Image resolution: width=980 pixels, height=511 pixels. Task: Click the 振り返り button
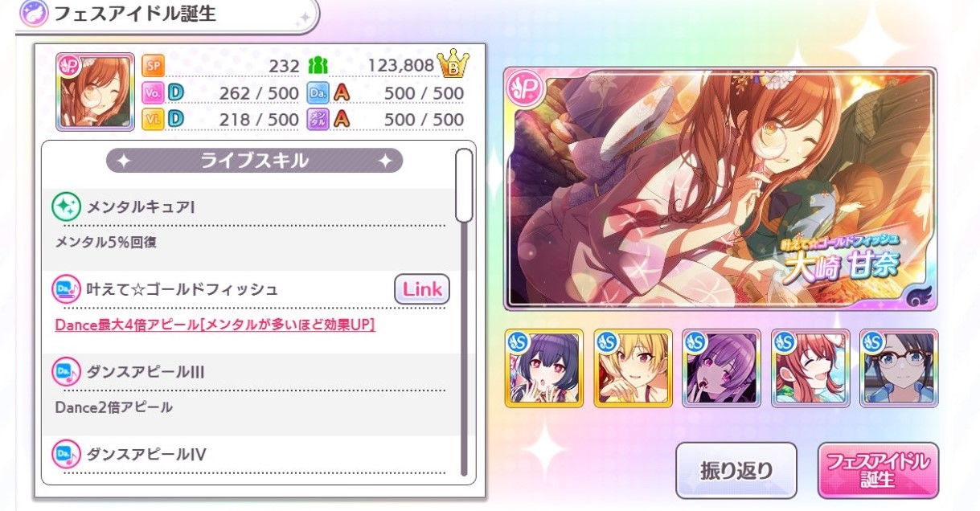click(x=736, y=470)
